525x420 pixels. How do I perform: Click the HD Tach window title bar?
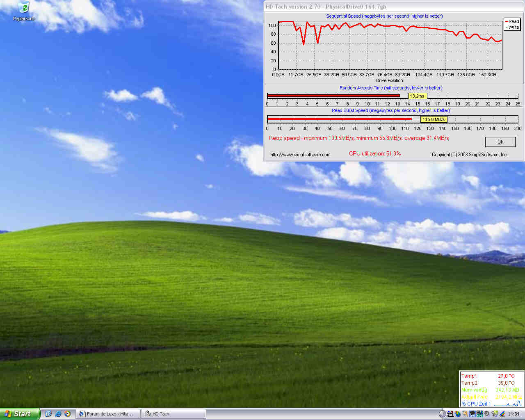[x=394, y=7]
